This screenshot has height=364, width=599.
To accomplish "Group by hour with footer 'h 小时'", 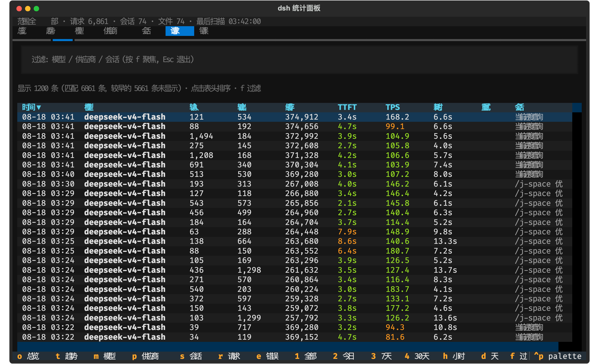I will [x=454, y=356].
